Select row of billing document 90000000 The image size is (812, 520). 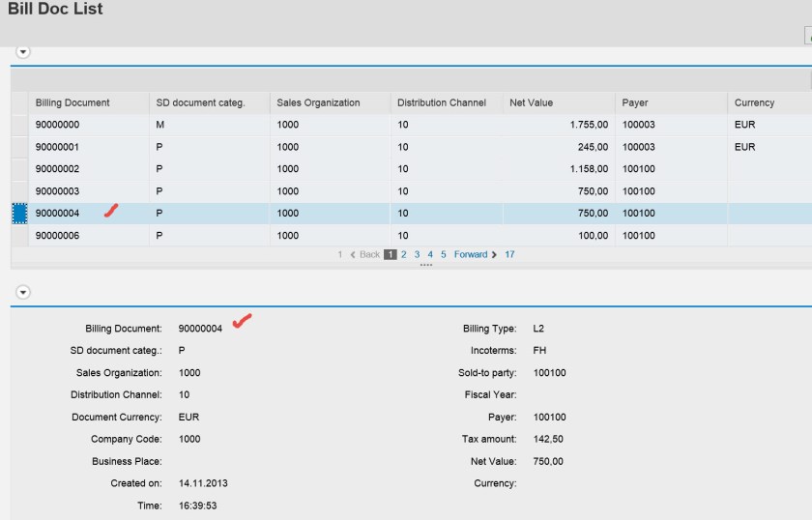pos(19,125)
